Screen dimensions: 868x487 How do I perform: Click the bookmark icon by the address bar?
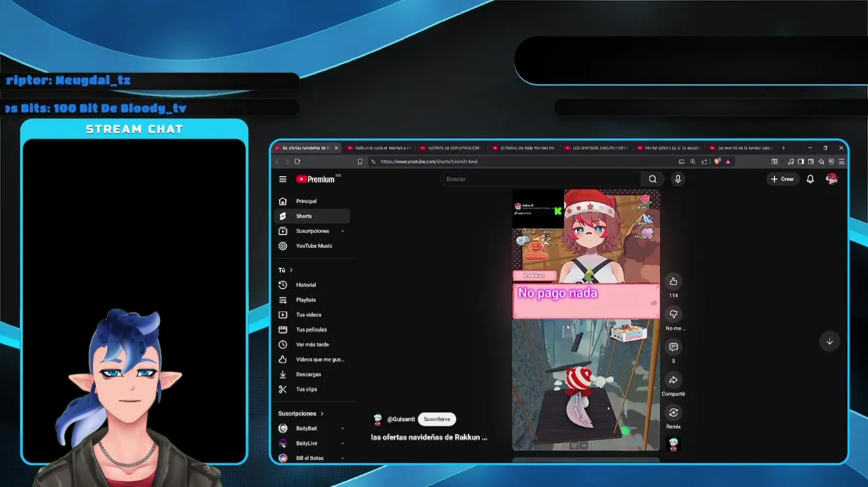coord(360,162)
